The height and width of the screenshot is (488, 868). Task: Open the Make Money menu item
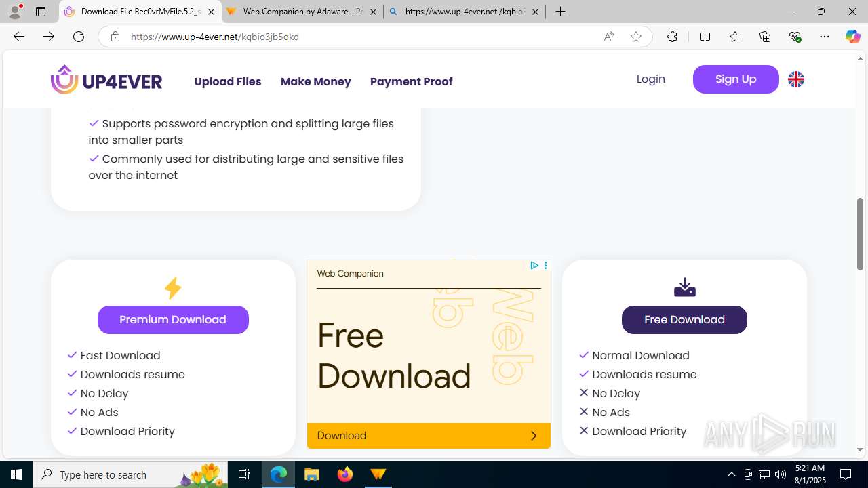(316, 81)
